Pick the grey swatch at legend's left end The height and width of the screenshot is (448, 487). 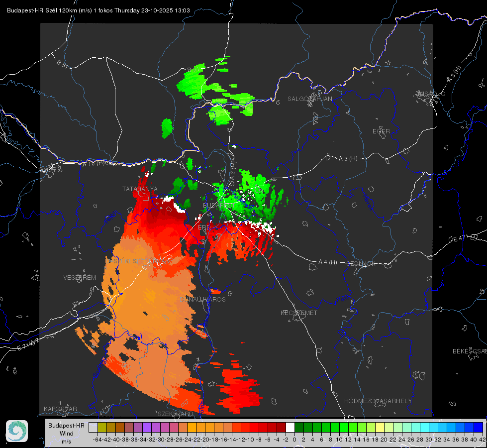pyautogui.click(x=93, y=428)
